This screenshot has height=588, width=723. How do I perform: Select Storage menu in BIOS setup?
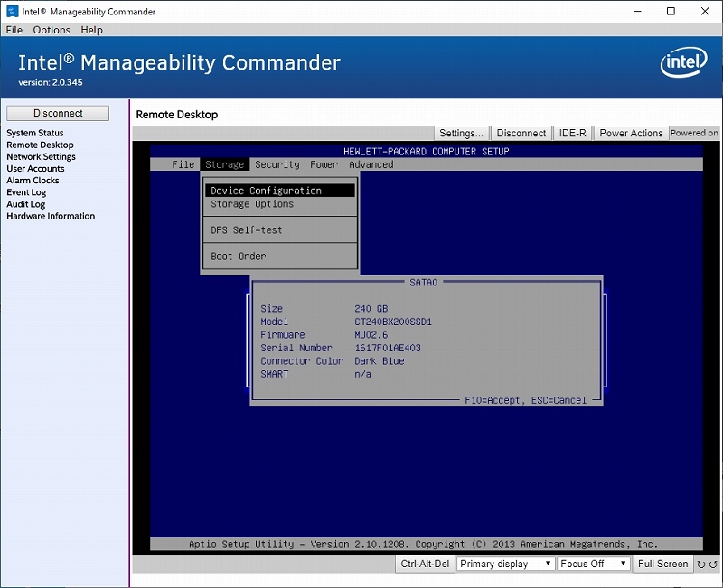[224, 164]
